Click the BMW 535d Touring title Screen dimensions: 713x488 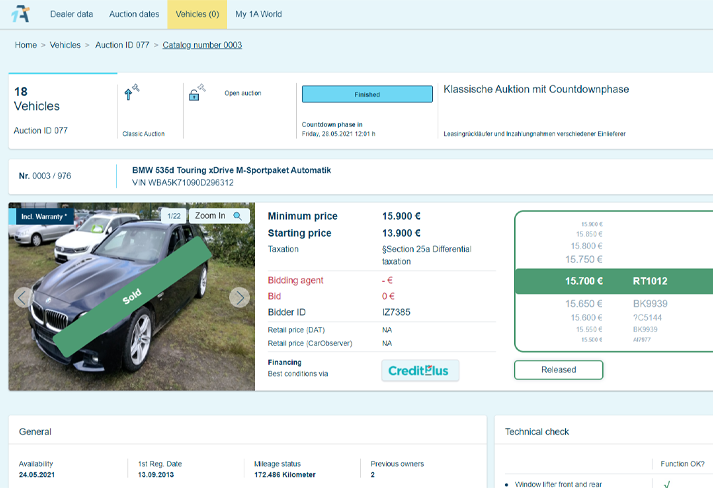[x=231, y=170]
